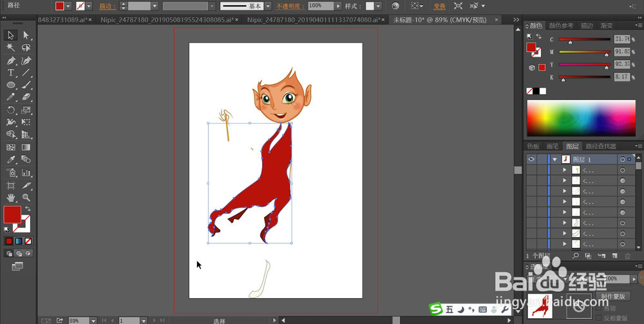Select the Pen tool
Screen dimensions: 644x324
(11, 61)
